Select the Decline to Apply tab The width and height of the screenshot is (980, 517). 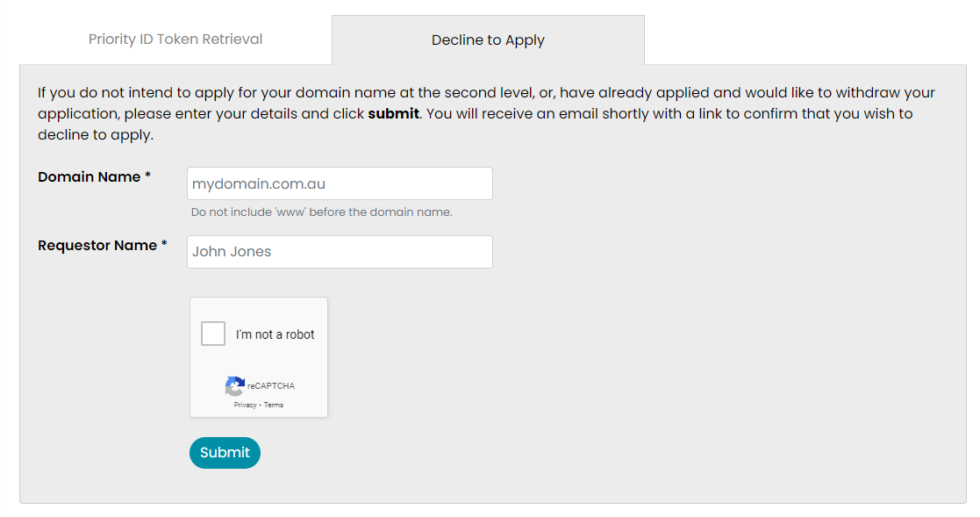(488, 40)
